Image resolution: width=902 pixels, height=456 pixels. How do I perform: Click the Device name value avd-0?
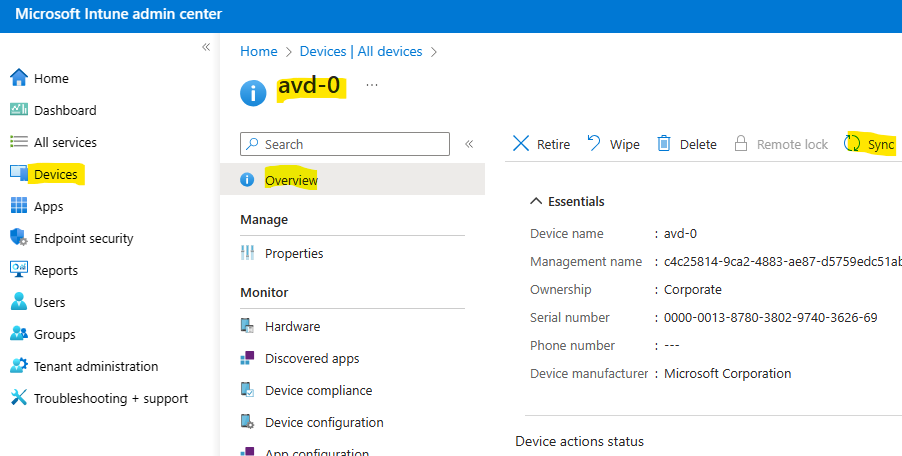coord(680,234)
